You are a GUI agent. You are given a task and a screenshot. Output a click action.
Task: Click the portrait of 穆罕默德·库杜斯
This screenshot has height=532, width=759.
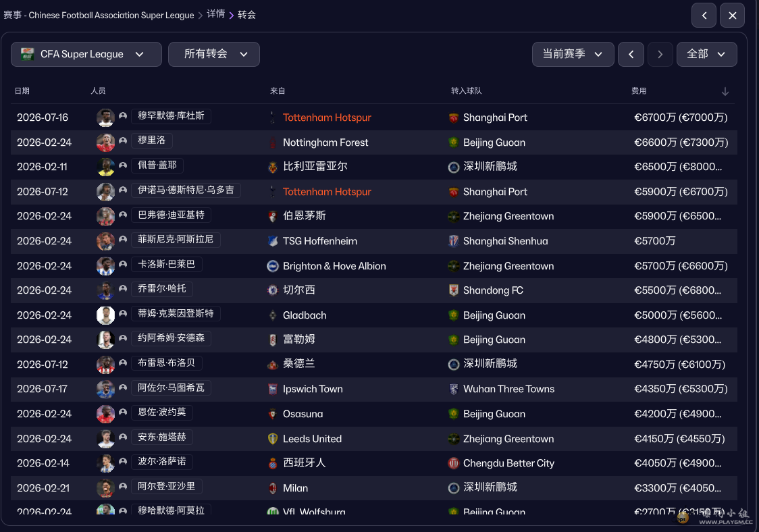[x=105, y=117]
